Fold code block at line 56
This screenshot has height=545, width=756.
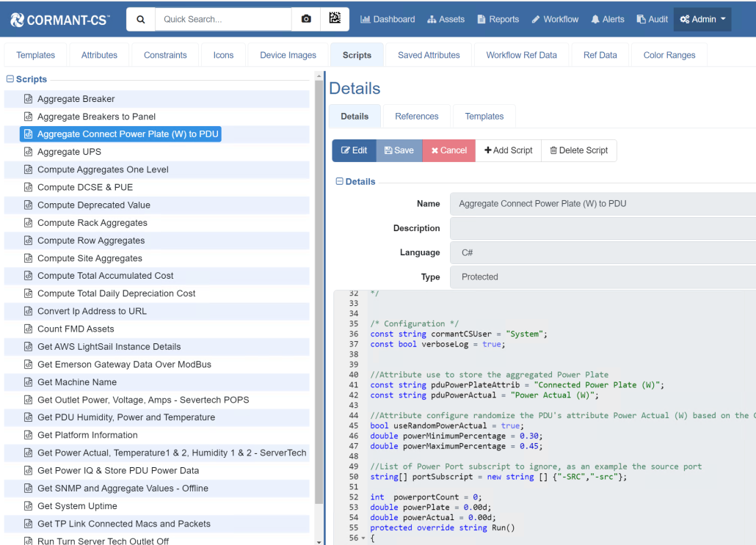click(x=363, y=538)
